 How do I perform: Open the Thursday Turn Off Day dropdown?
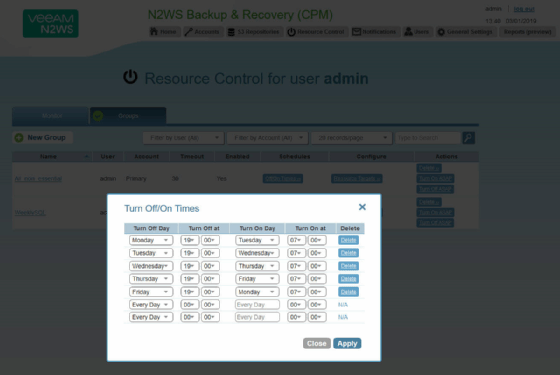(x=151, y=279)
